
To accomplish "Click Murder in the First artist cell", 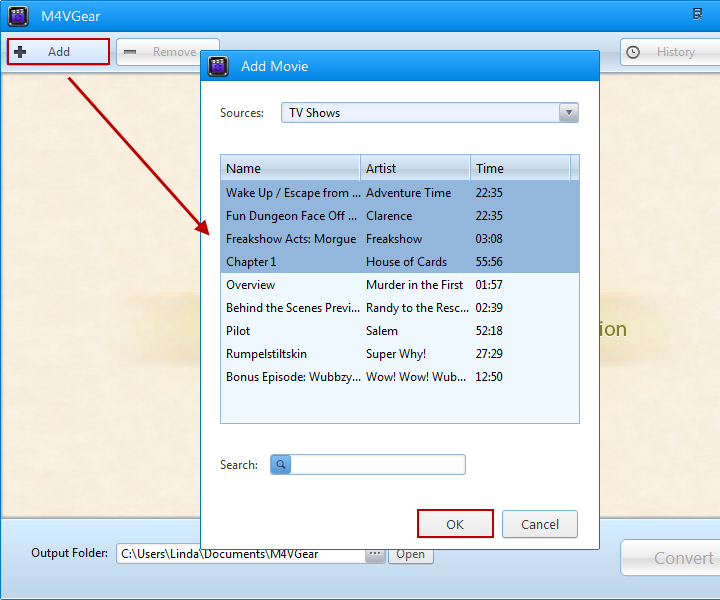I will [414, 285].
